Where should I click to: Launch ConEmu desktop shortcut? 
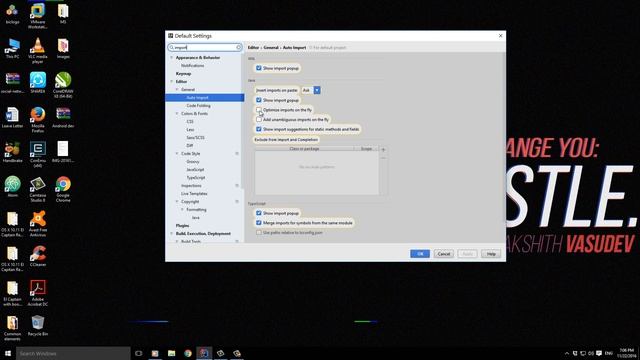tap(38, 154)
